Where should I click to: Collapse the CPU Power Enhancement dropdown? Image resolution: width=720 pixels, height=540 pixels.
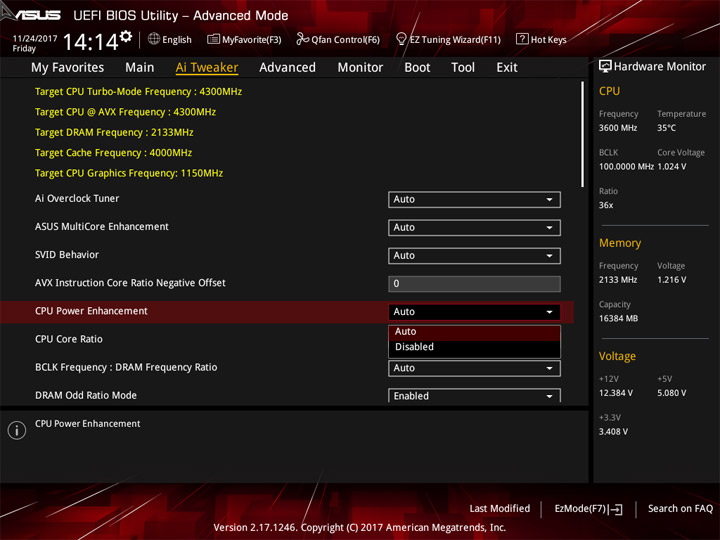coord(474,312)
